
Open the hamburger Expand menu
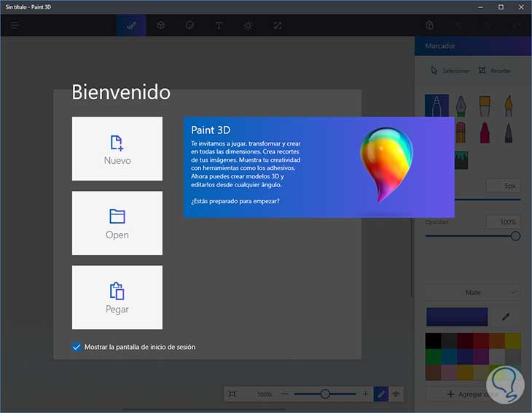point(15,25)
